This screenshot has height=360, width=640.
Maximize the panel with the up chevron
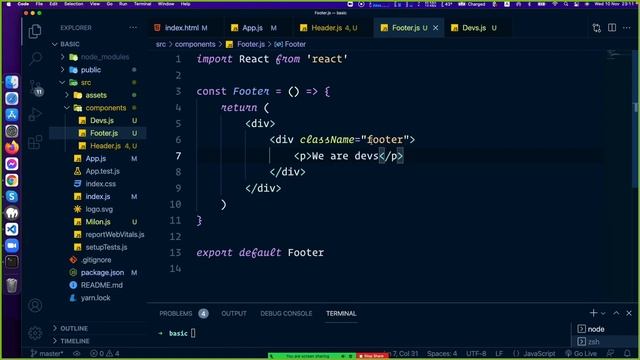[x=616, y=313]
